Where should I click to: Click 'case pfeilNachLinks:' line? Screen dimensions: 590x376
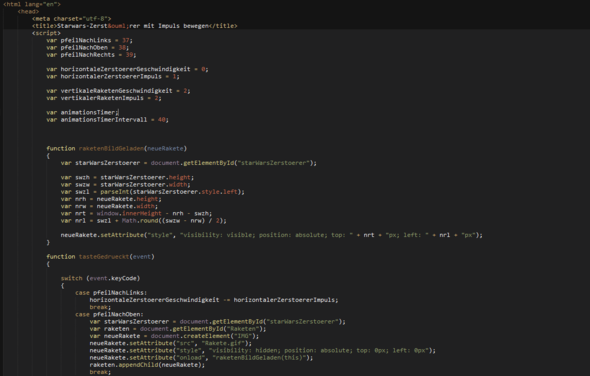[x=111, y=293]
